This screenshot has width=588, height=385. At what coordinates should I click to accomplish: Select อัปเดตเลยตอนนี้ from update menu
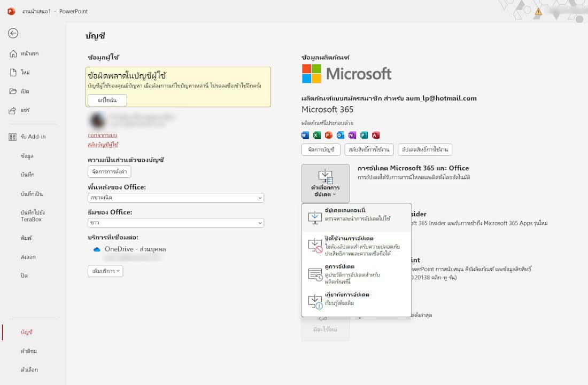coord(356,215)
